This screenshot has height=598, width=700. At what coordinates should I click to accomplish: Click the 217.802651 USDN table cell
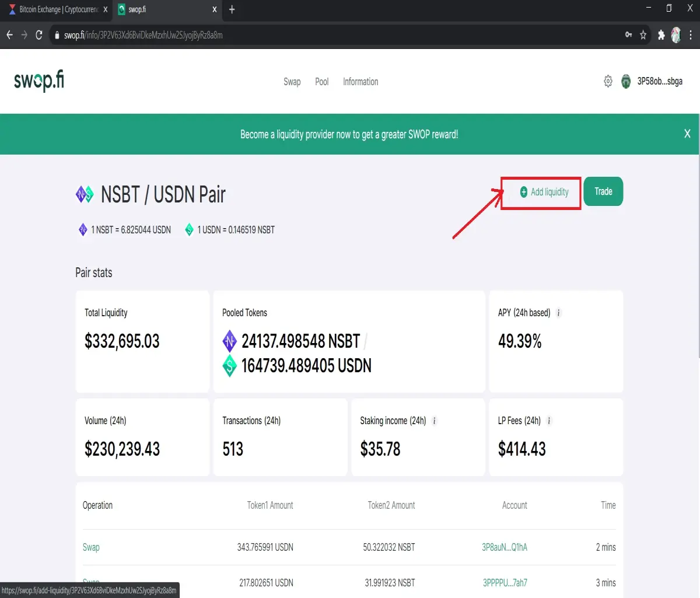click(266, 583)
